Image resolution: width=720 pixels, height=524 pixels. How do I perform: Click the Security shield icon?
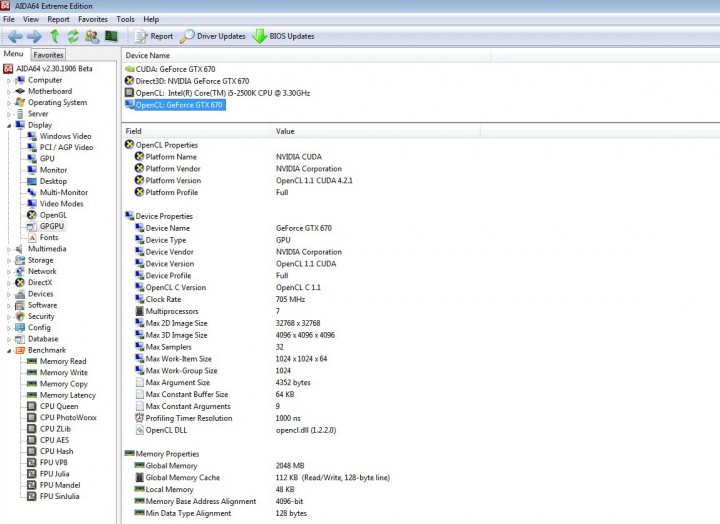[20, 316]
